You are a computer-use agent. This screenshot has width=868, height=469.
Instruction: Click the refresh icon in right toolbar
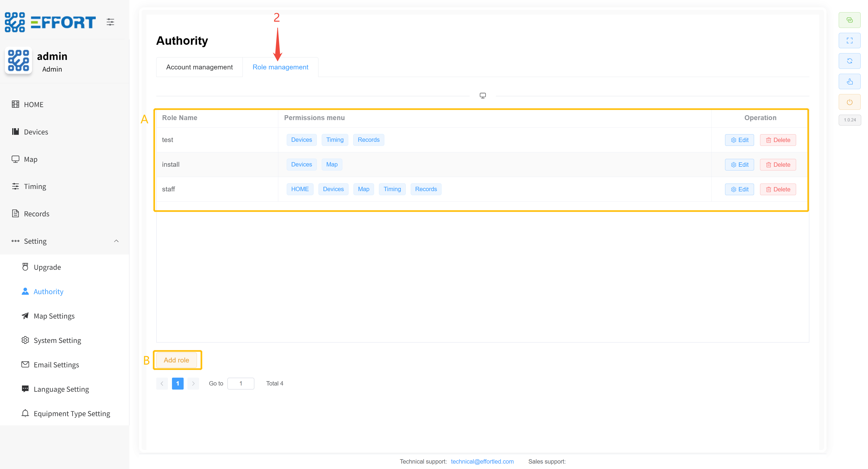[849, 61]
